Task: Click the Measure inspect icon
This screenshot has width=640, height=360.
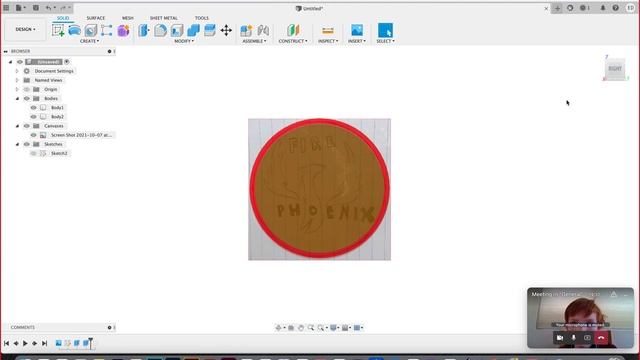Action: point(328,30)
